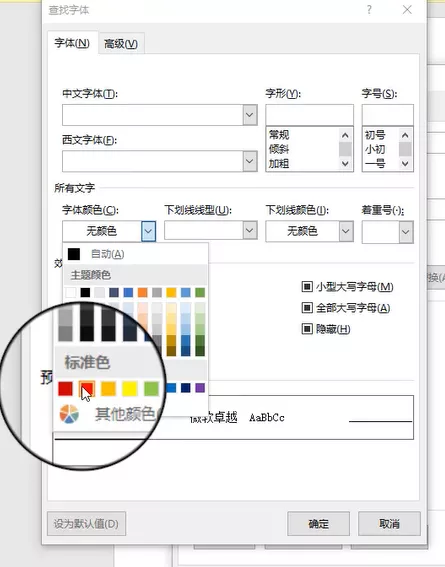The height and width of the screenshot is (567, 445).
Task: Pick the yellow standard color swatch
Action: [x=130, y=389]
